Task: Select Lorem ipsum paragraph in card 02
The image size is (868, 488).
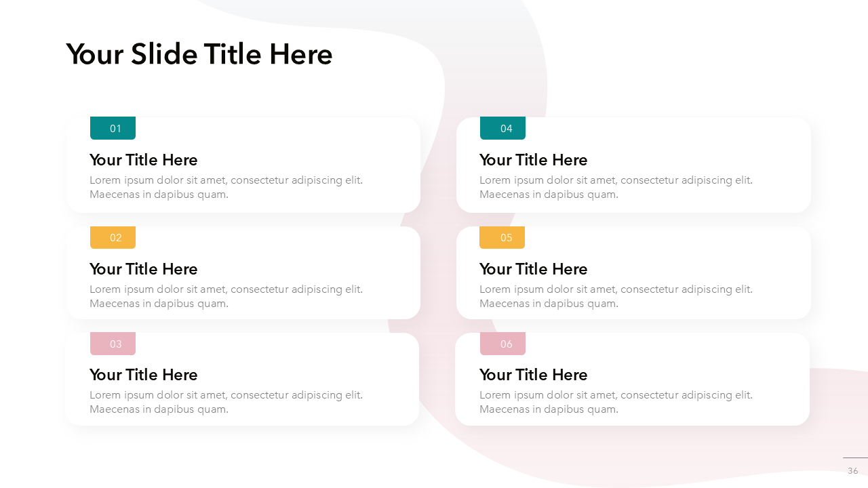Action: (x=226, y=296)
